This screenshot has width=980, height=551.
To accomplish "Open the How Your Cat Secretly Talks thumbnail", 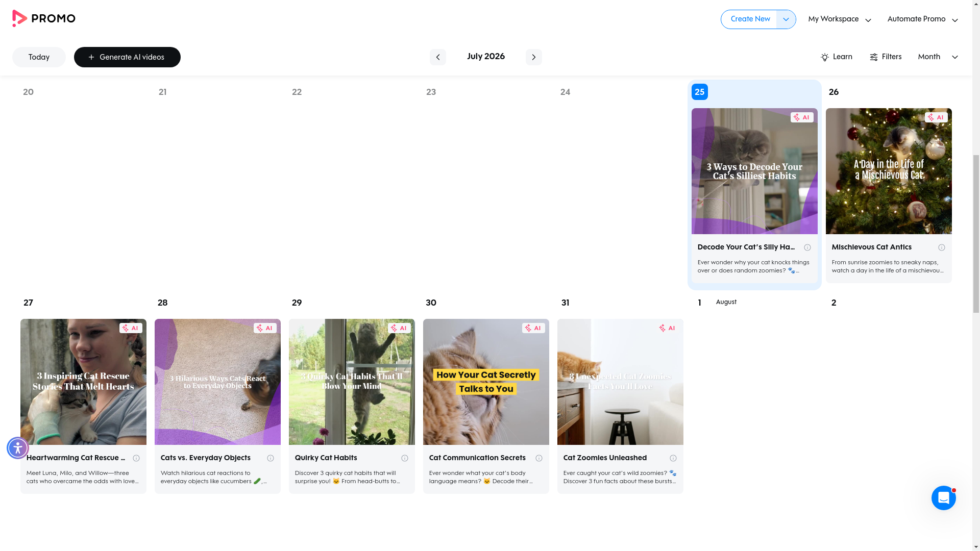I will tap(486, 382).
